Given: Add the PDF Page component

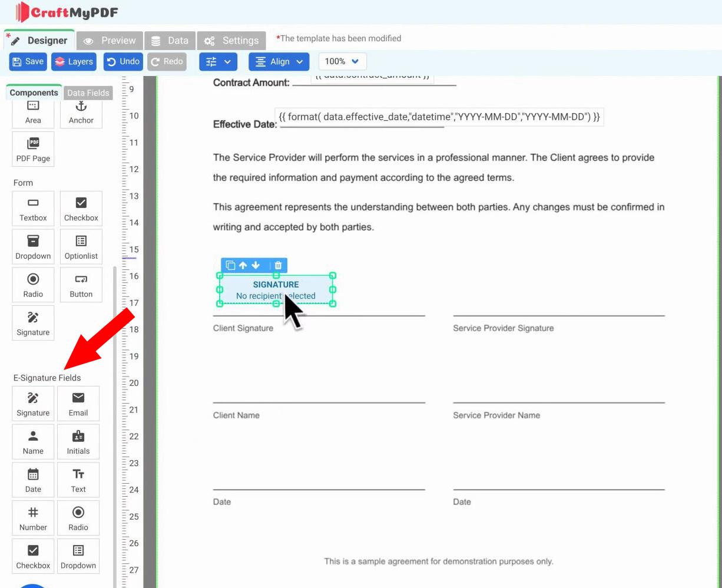Looking at the screenshot, I should click(33, 149).
